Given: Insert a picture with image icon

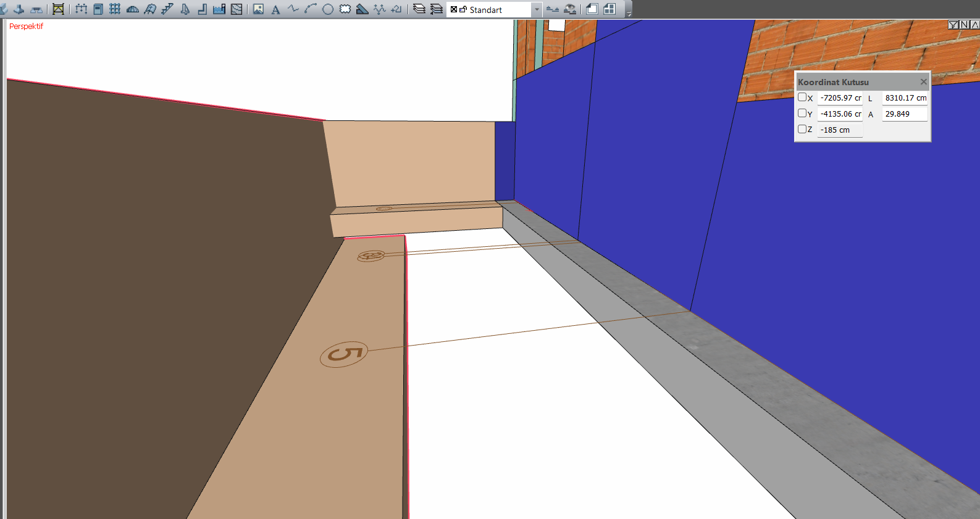Looking at the screenshot, I should pyautogui.click(x=258, y=9).
